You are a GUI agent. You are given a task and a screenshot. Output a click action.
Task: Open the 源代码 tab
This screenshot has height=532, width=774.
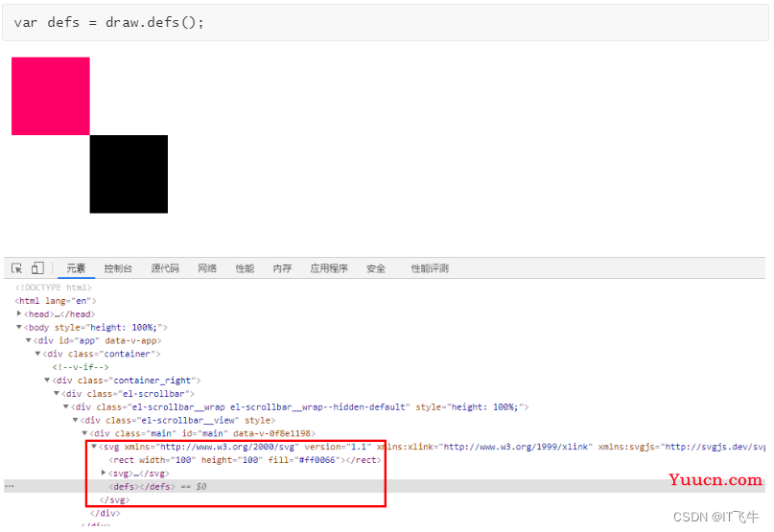[x=165, y=268]
